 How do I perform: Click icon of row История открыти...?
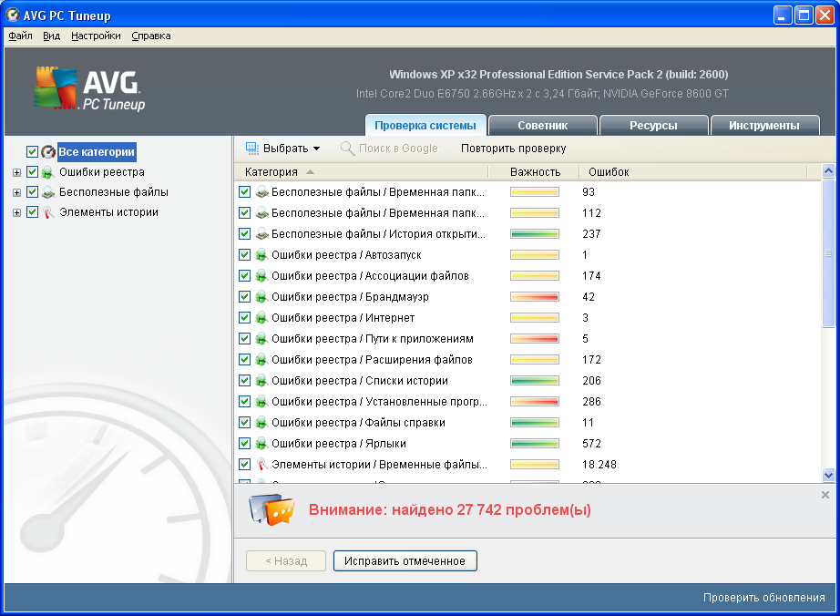click(x=261, y=234)
